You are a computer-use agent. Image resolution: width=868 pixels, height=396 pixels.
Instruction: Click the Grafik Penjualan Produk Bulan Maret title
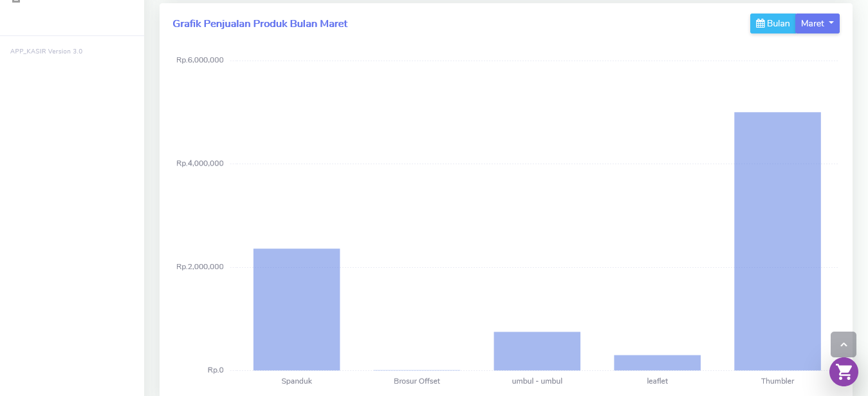[x=260, y=24]
